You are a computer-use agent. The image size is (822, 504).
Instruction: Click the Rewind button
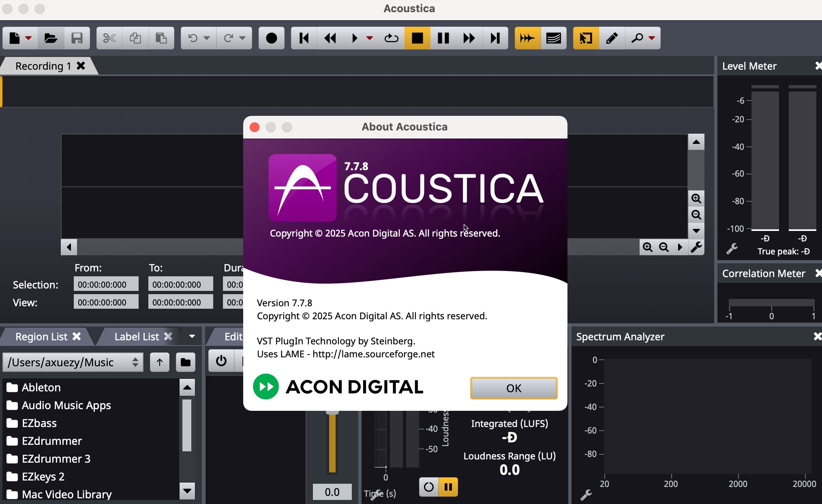tap(330, 38)
